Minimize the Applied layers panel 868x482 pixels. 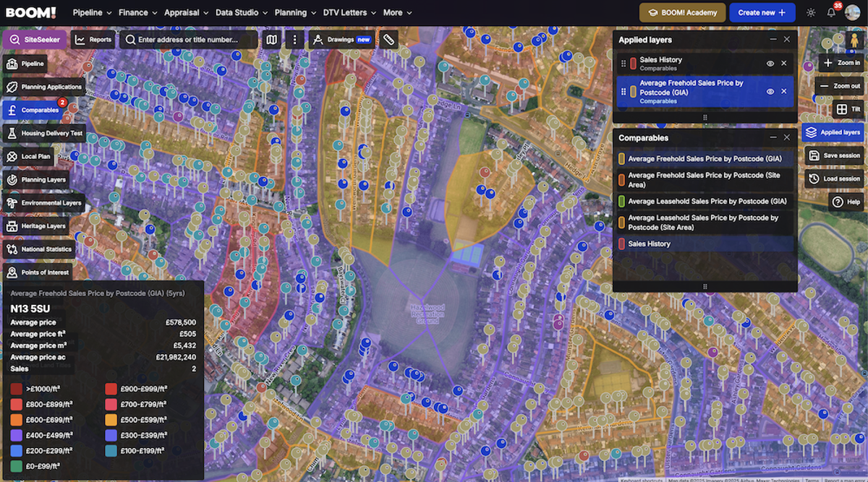[x=773, y=40]
